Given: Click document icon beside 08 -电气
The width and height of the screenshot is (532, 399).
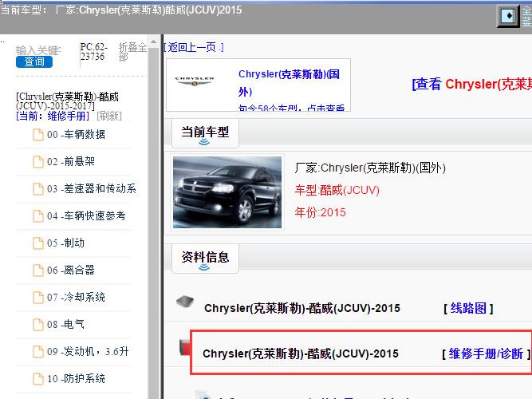Looking at the screenshot, I should click(x=38, y=325).
